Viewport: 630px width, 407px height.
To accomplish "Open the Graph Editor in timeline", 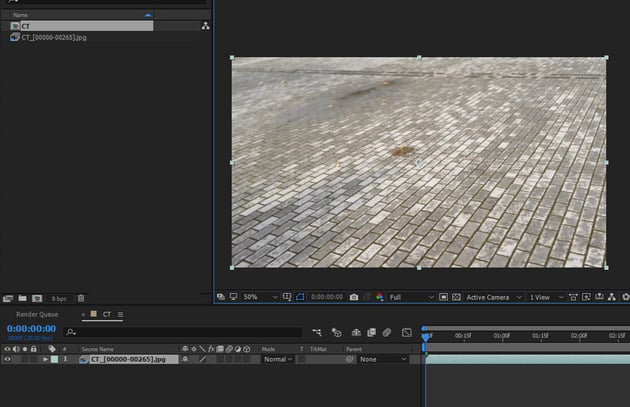I will [407, 332].
